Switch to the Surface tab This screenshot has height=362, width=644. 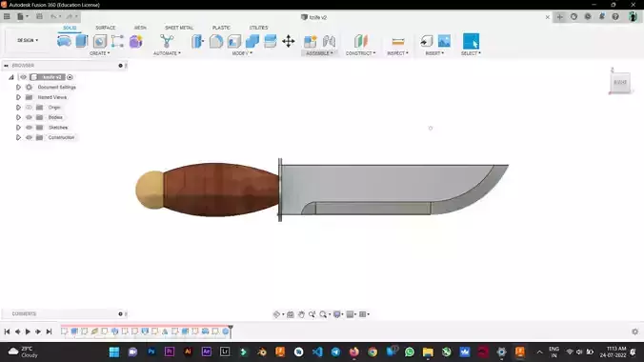point(106,28)
